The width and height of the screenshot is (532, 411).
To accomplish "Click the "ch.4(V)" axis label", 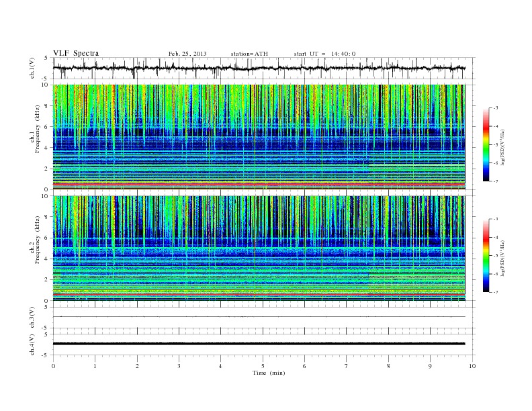I will pyautogui.click(x=32, y=345).
